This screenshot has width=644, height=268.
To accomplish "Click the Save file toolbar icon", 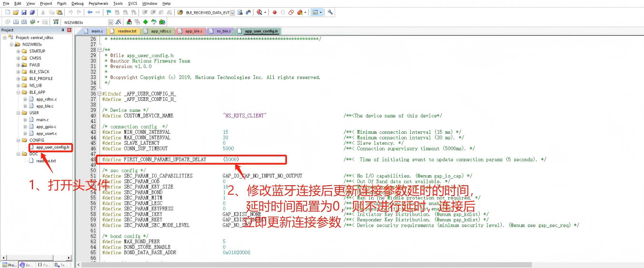I will (x=24, y=12).
